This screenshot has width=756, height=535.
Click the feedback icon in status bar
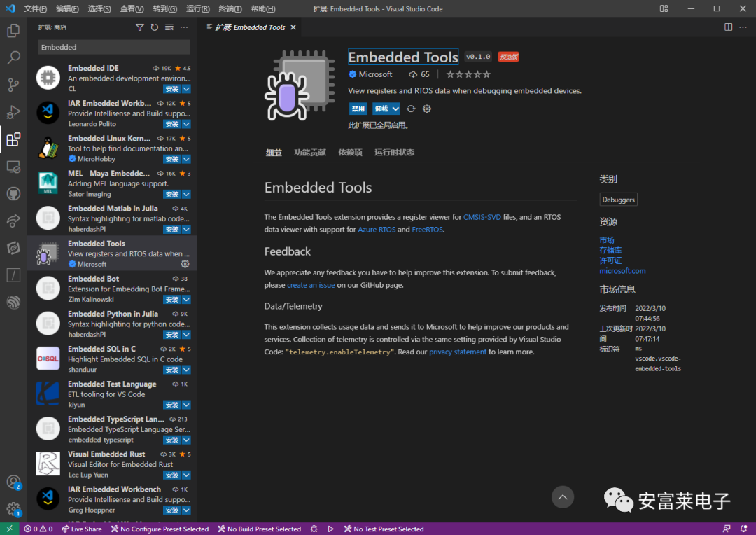(x=727, y=529)
